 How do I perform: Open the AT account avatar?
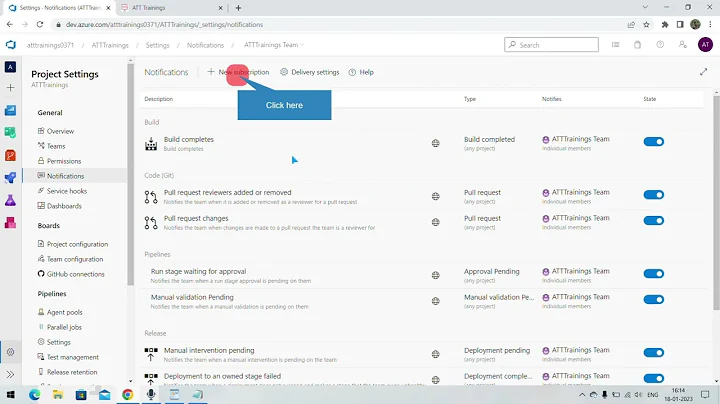tap(705, 45)
